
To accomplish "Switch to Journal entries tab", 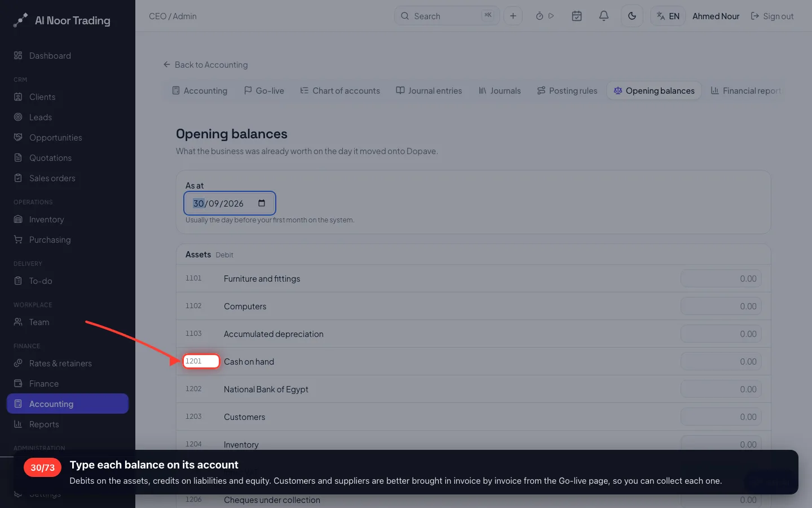I will click(x=429, y=90).
